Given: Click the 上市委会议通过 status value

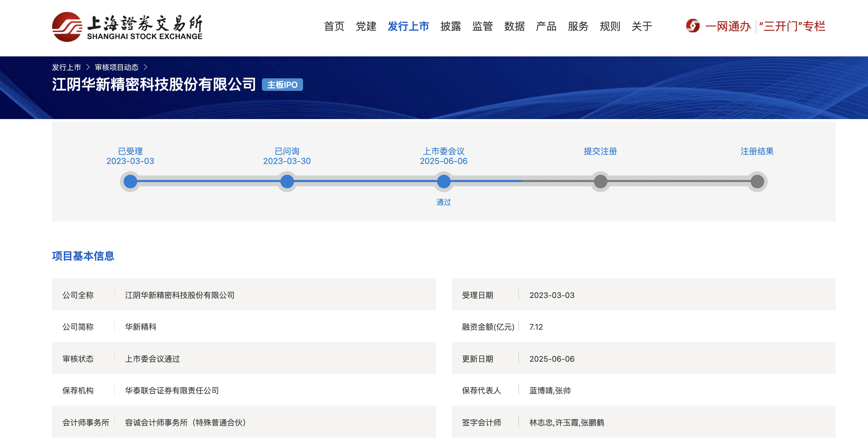Looking at the screenshot, I should tap(153, 359).
